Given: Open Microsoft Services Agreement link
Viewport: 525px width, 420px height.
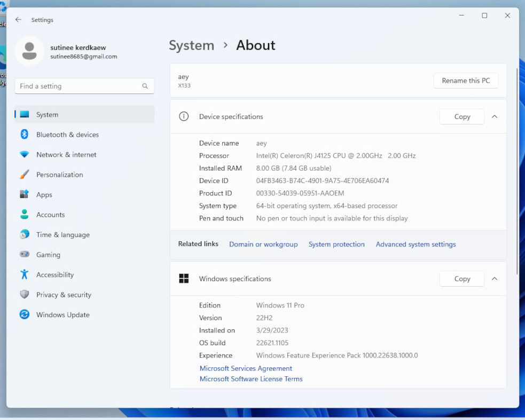Looking at the screenshot, I should coord(246,368).
